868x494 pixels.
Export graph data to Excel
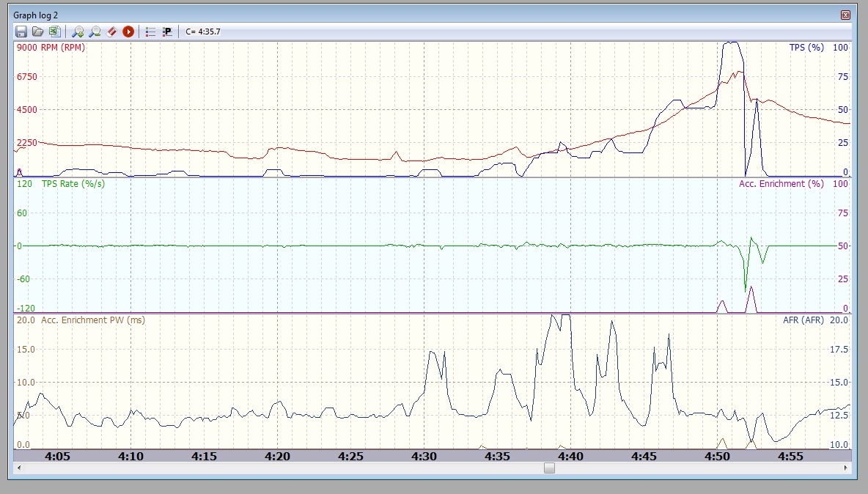(54, 32)
